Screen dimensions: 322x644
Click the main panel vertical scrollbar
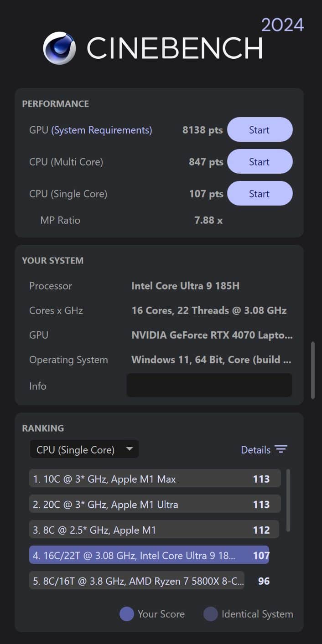[x=313, y=370]
